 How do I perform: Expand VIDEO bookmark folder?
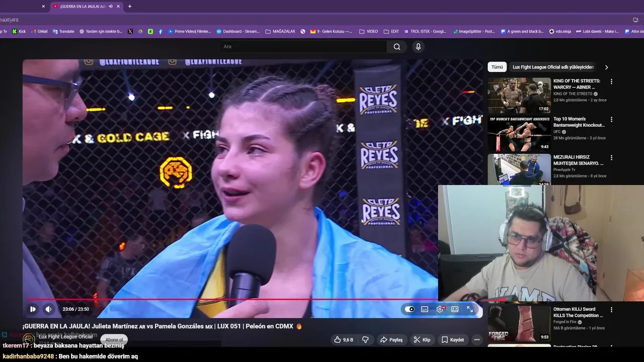point(369,31)
